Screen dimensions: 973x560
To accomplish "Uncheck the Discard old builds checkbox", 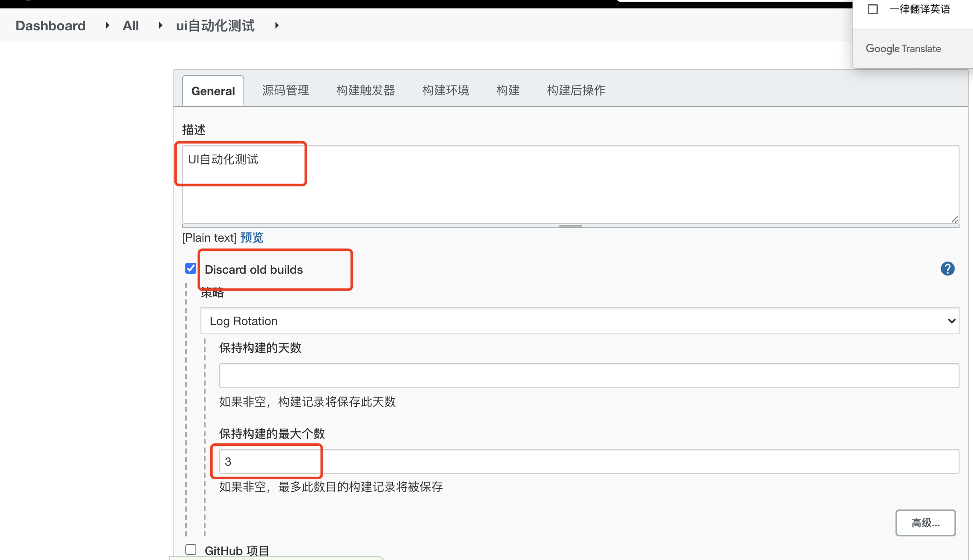I will (191, 268).
